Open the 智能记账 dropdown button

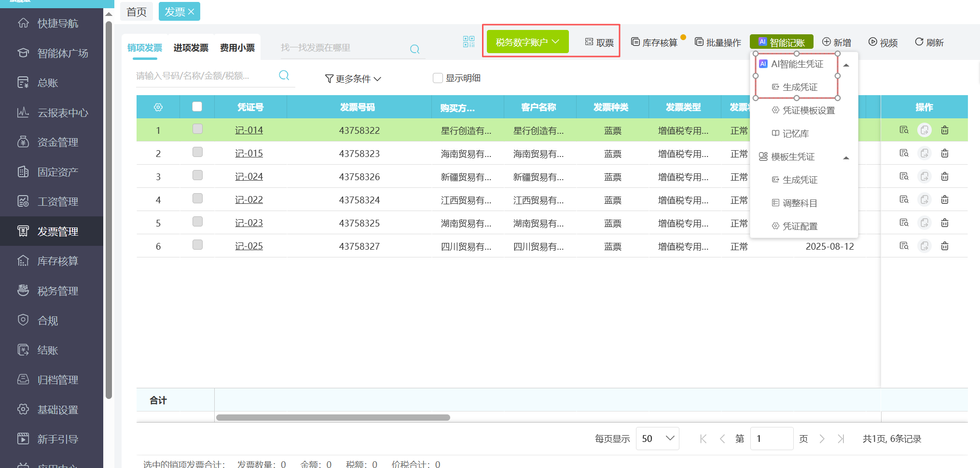click(781, 42)
